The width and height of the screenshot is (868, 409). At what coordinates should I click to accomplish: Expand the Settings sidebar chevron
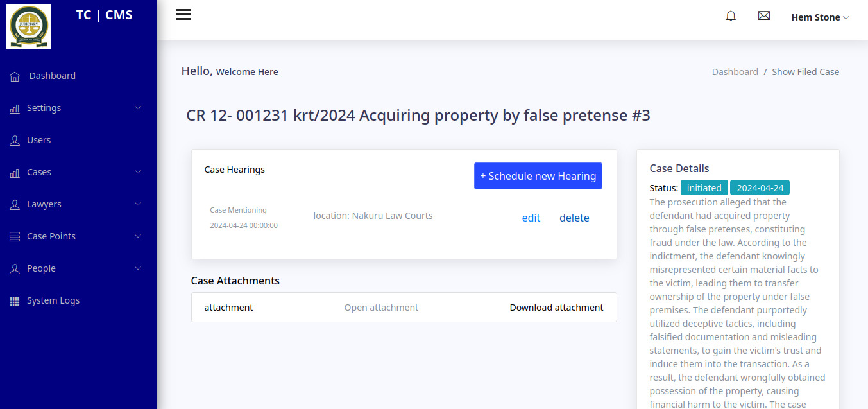coord(138,108)
